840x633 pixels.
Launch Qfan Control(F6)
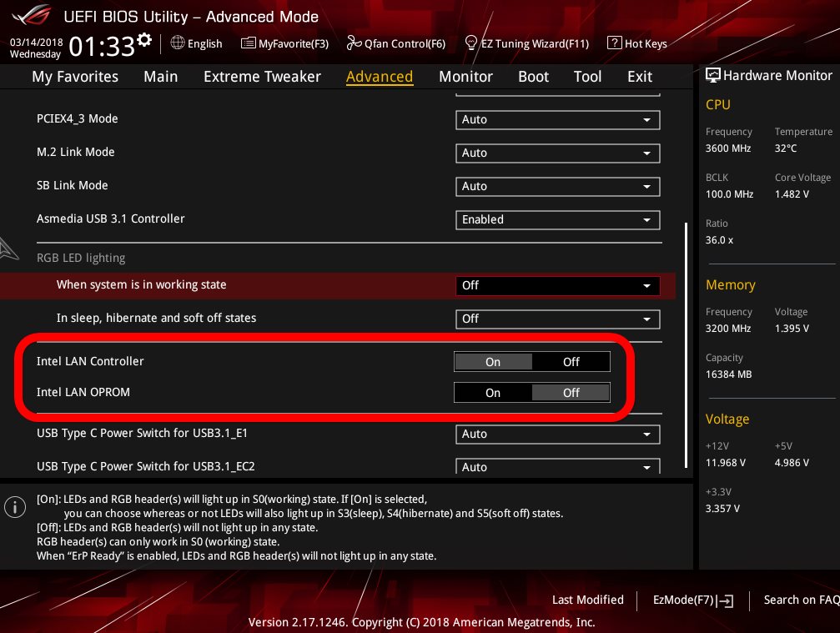click(x=405, y=44)
